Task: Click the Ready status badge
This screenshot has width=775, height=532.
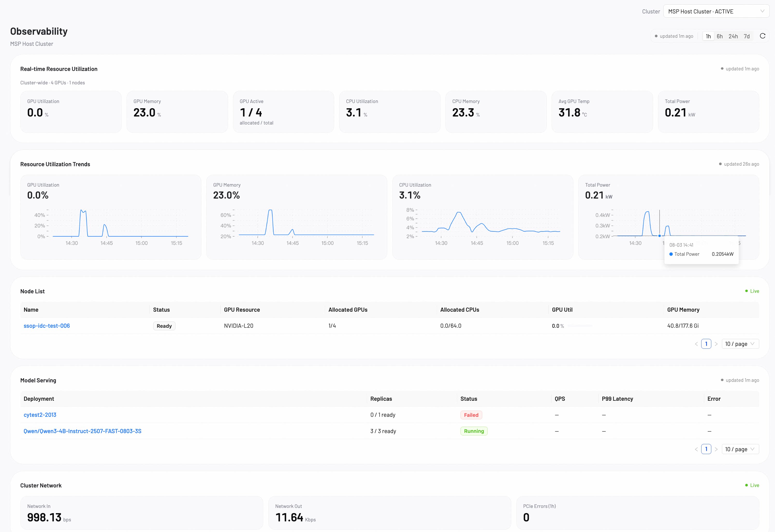Action: pyautogui.click(x=164, y=326)
